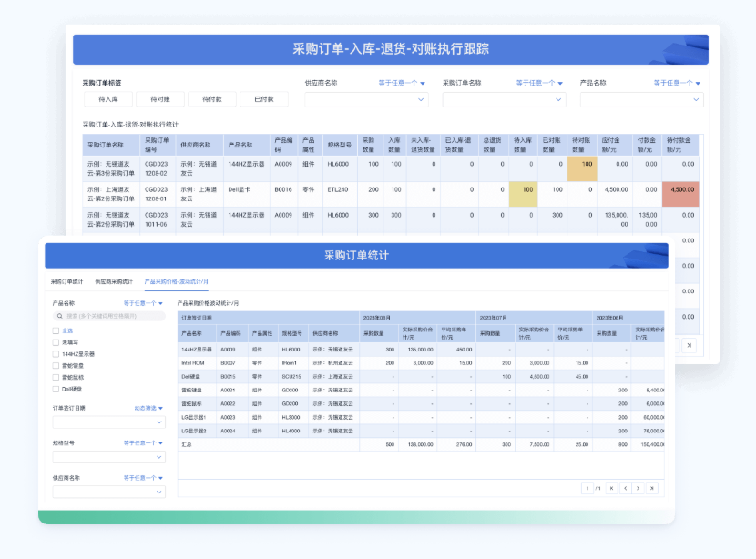
Task: Click the red highlighted 4,500.00 cell
Action: click(679, 190)
